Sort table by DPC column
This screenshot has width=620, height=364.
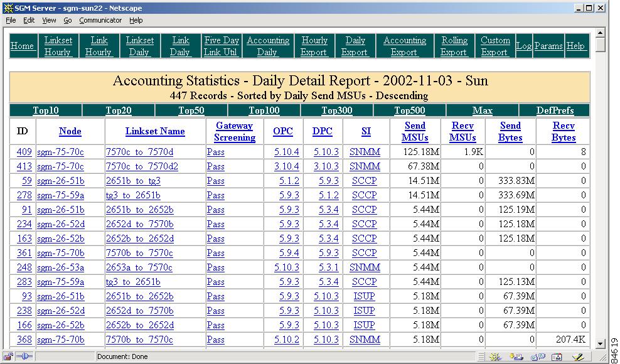(x=323, y=131)
